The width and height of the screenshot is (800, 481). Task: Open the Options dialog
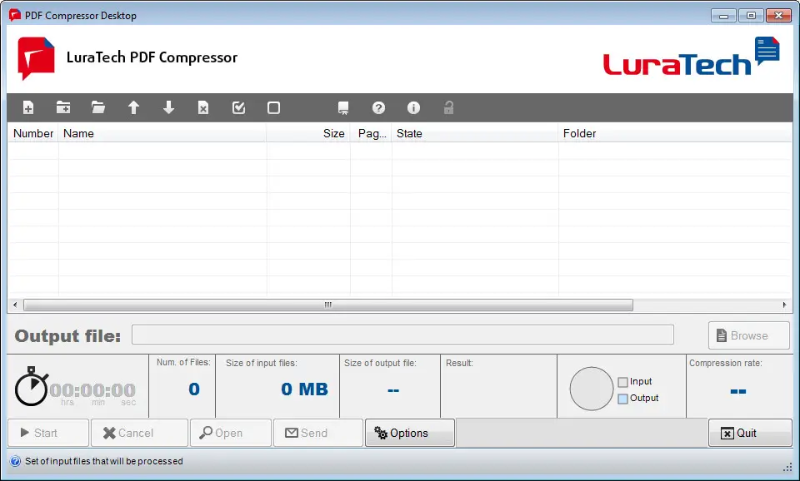(x=409, y=433)
